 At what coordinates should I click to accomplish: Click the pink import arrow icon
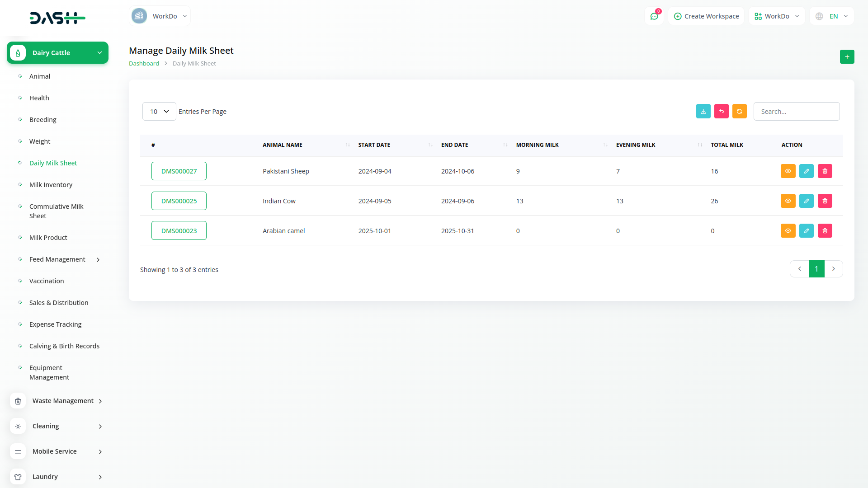coord(721,112)
